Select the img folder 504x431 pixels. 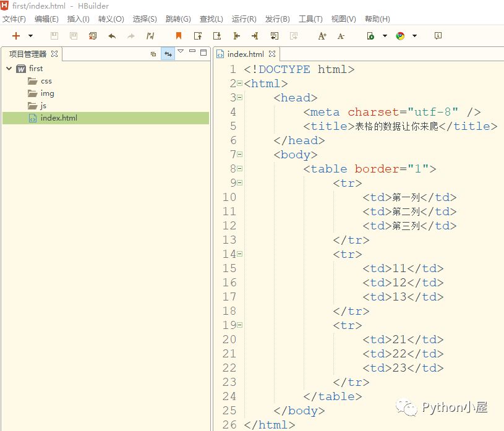coord(47,93)
